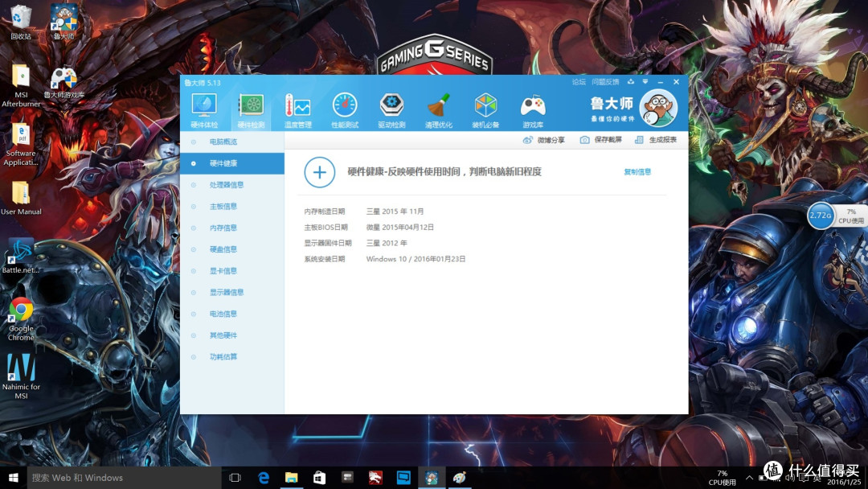Click the blue plus circle icon
The width and height of the screenshot is (868, 489).
[319, 172]
